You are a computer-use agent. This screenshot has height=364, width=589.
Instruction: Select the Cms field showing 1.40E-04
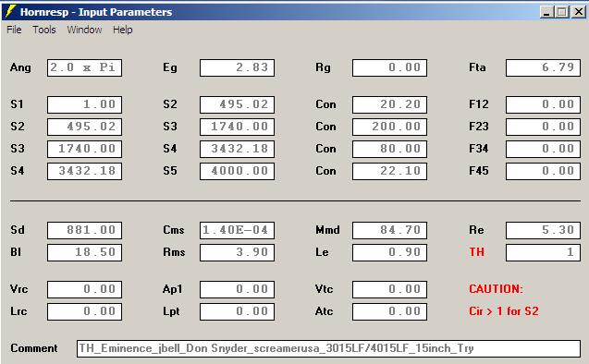point(237,230)
